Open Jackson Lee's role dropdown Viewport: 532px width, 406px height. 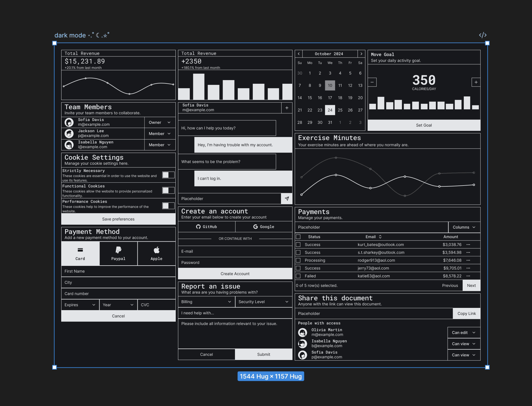160,133
